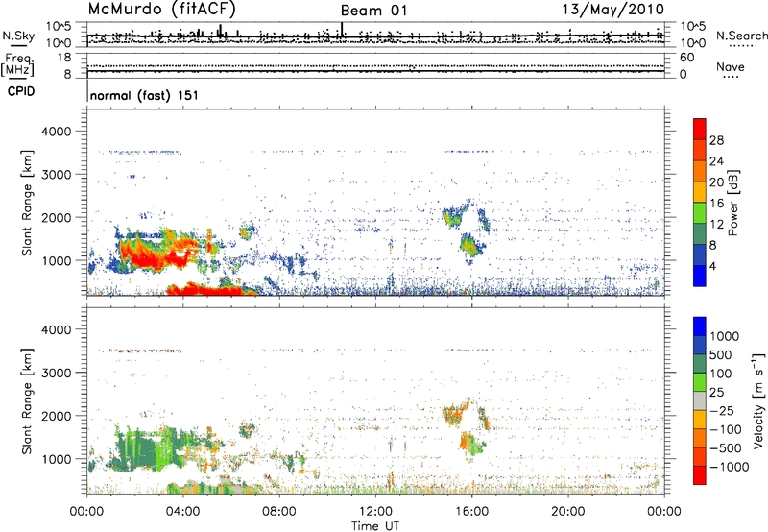Click the dark blue bottom of the Power color bar
The width and height of the screenshot is (768, 532).
tap(700, 276)
